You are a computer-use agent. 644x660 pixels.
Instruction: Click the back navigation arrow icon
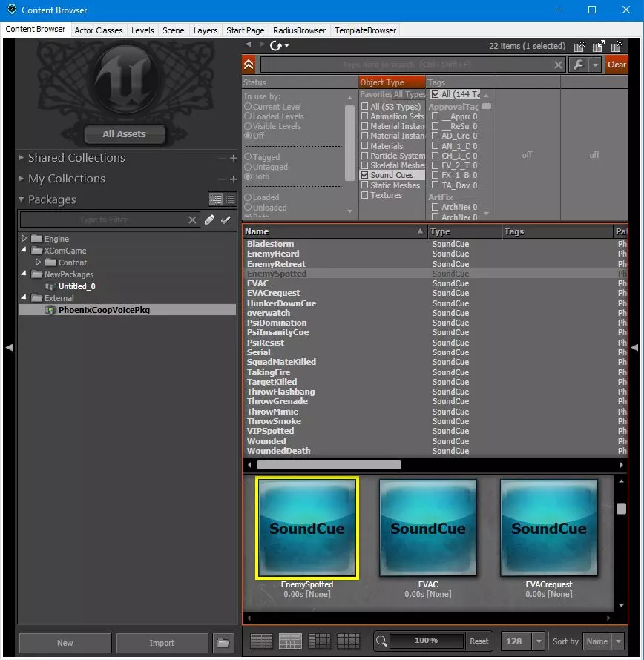[248, 44]
